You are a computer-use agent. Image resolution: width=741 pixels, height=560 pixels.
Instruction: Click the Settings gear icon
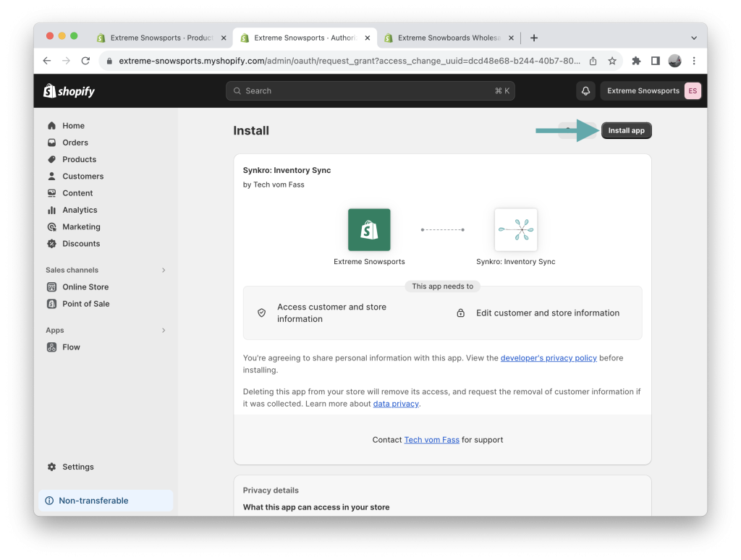(x=52, y=467)
